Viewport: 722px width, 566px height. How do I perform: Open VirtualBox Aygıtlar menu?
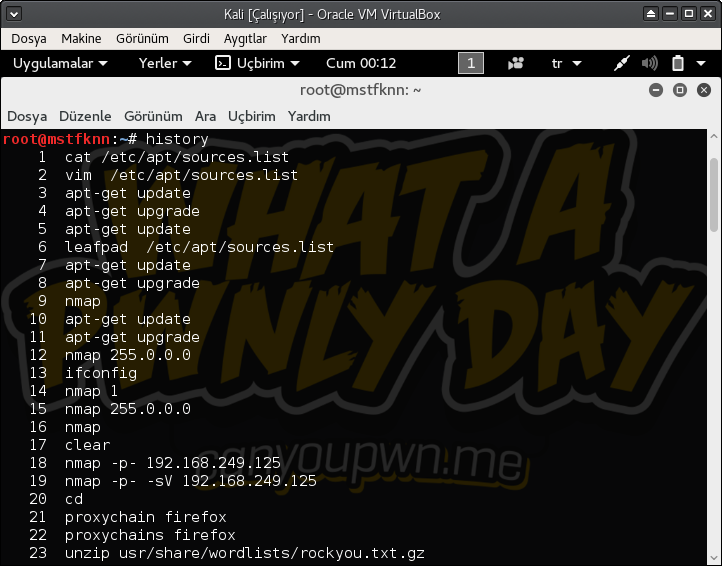245,38
